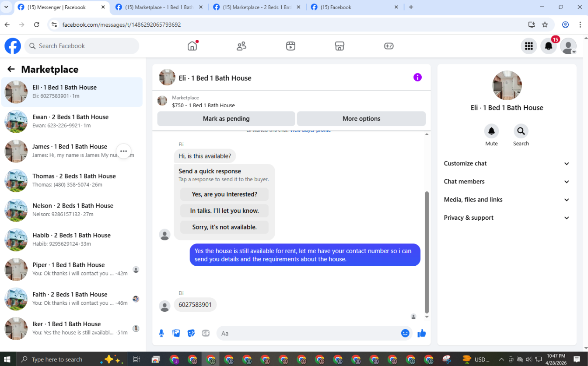Open conversation information purple icon
Viewport: 588px width, 366px height.
417,77
